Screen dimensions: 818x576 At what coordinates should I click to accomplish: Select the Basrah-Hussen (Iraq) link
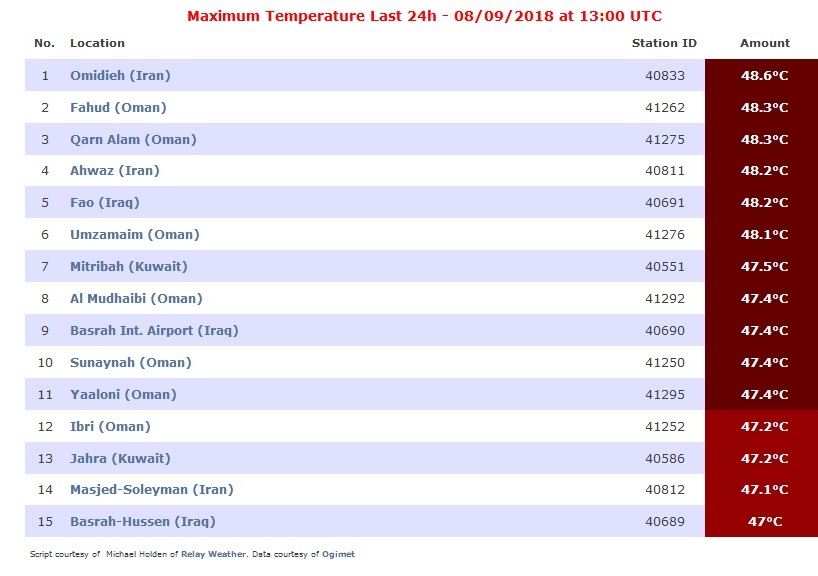143,521
